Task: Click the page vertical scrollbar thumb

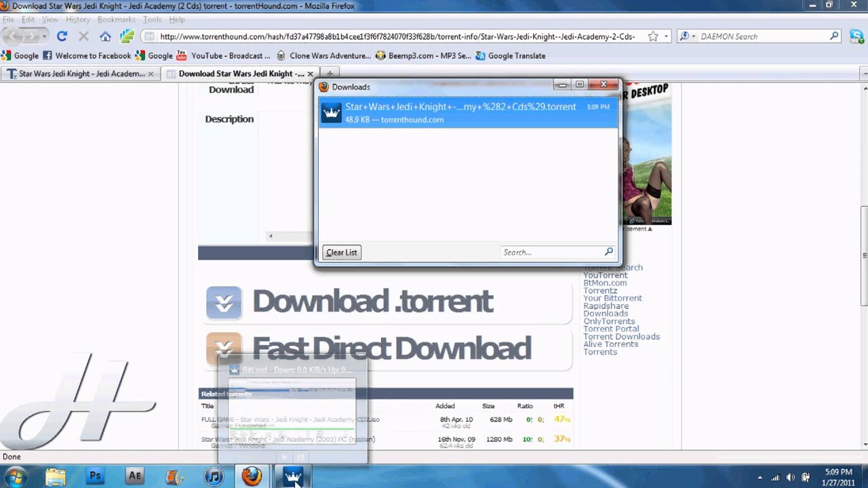Action: (864, 256)
